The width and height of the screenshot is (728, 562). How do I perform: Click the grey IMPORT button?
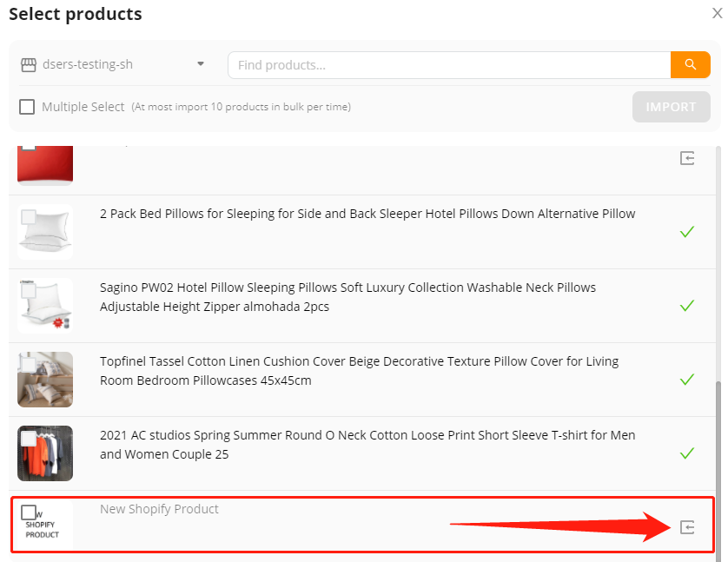pyautogui.click(x=671, y=107)
